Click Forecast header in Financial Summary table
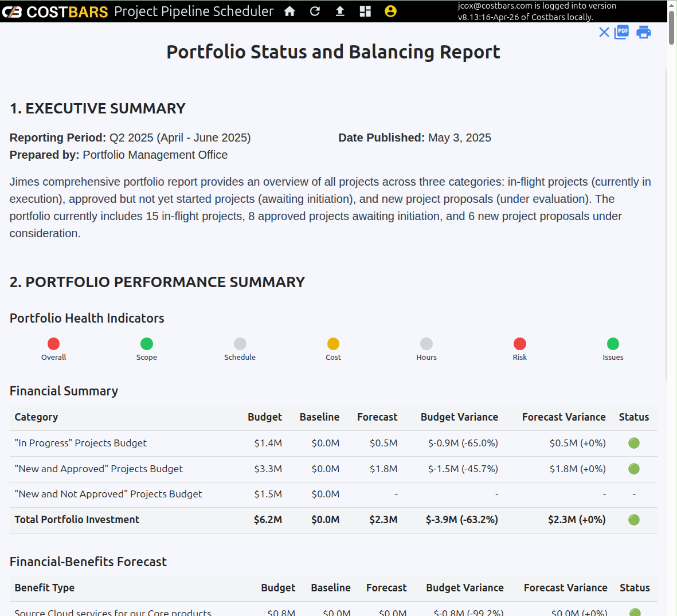 377,417
